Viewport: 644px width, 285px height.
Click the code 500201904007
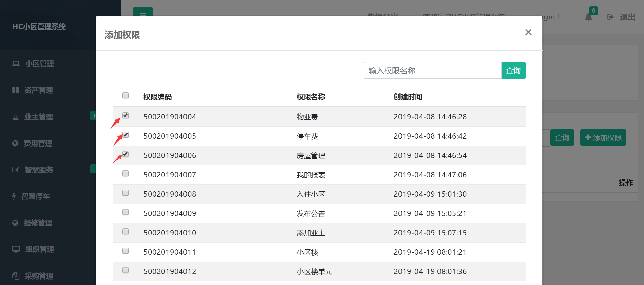click(170, 175)
